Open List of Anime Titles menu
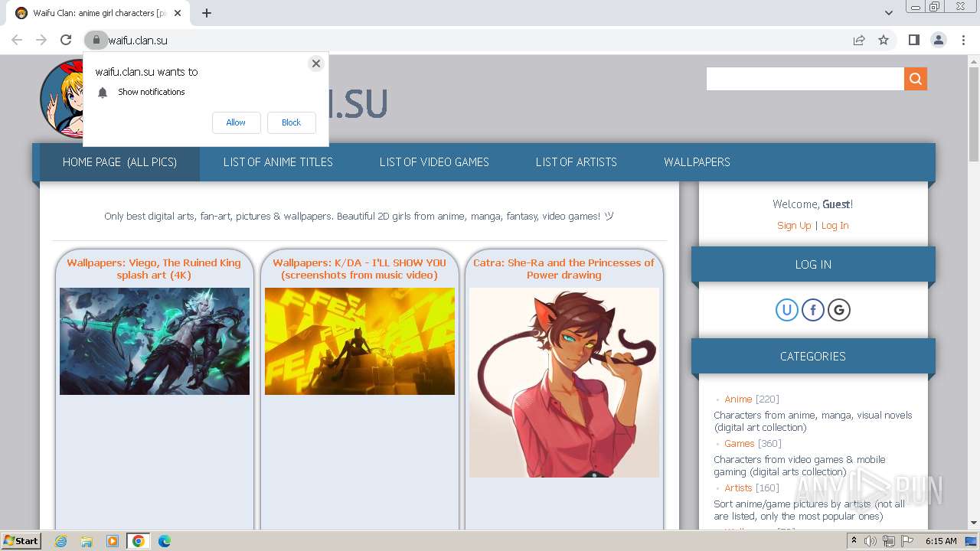The height and width of the screenshot is (551, 980). pyautogui.click(x=278, y=162)
